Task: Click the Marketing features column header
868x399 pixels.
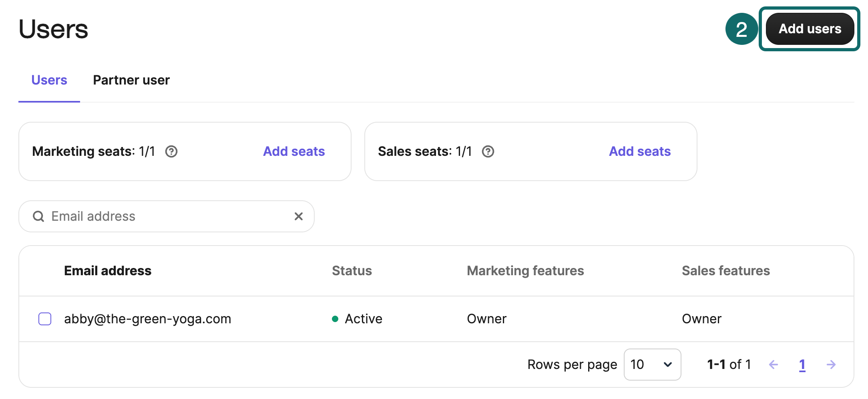Action: coord(525,271)
